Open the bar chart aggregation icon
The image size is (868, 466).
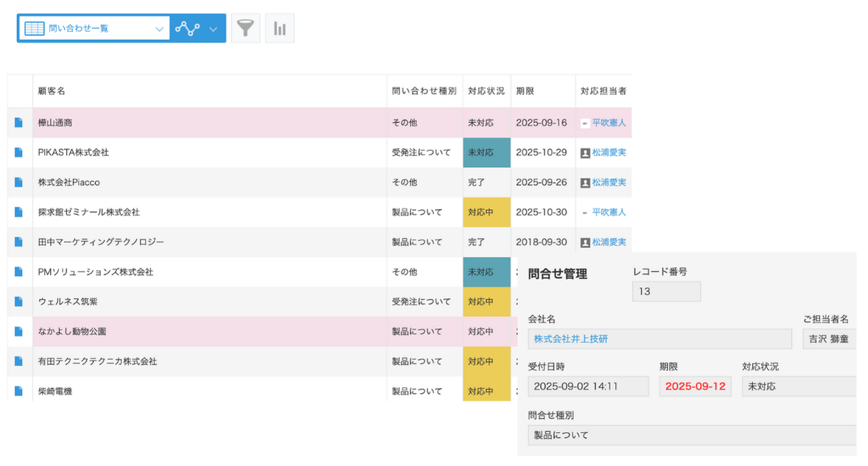[280, 29]
